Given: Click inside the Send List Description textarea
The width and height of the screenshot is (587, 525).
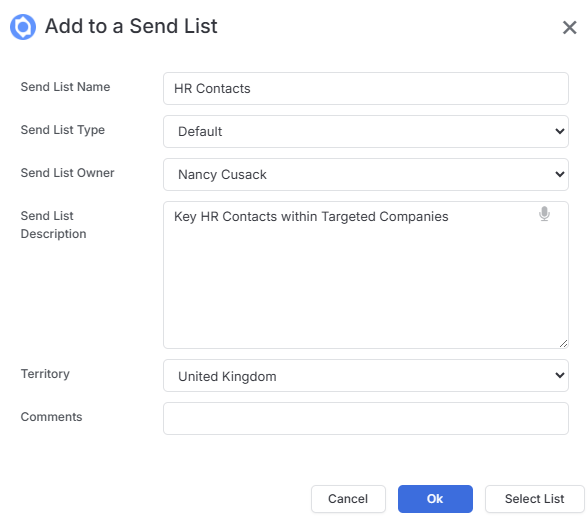Looking at the screenshot, I should click(366, 275).
